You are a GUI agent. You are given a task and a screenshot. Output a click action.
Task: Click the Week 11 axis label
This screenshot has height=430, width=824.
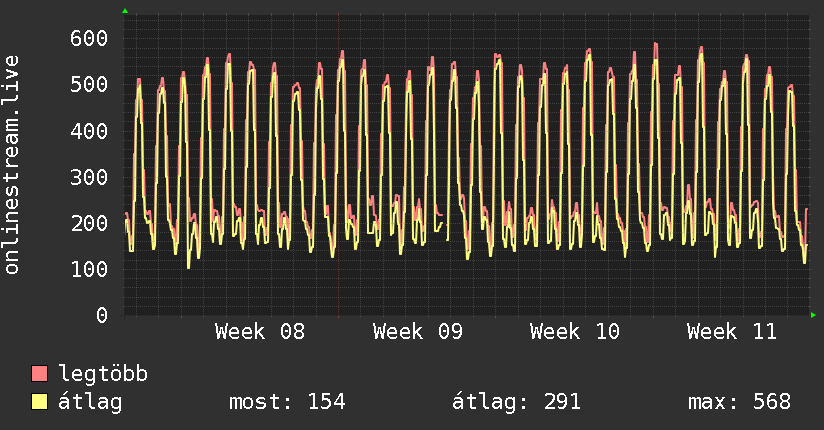tap(732, 332)
